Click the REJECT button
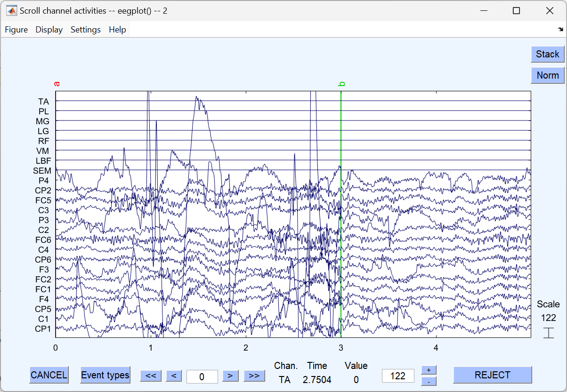567x392 pixels. 493,375
